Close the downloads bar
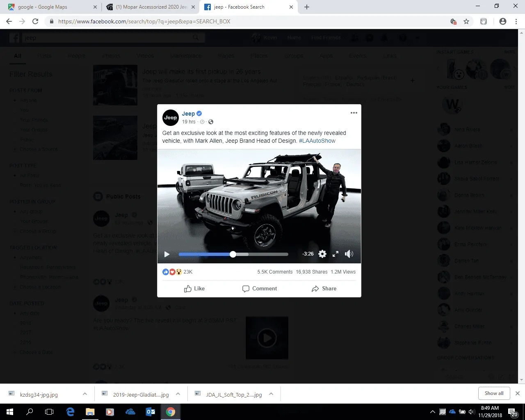525x420 pixels. coord(517,393)
